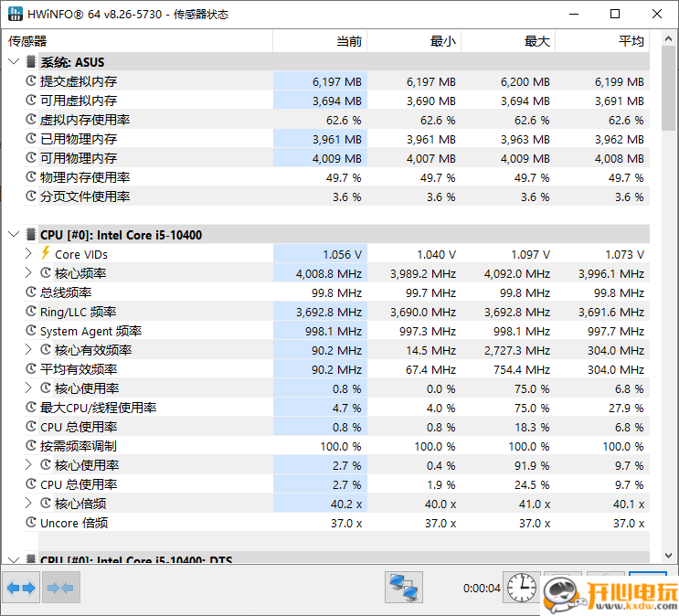Expand 核心使用率 row showing 2.7 %
Viewport: 679px width, 616px height.
pos(28,465)
